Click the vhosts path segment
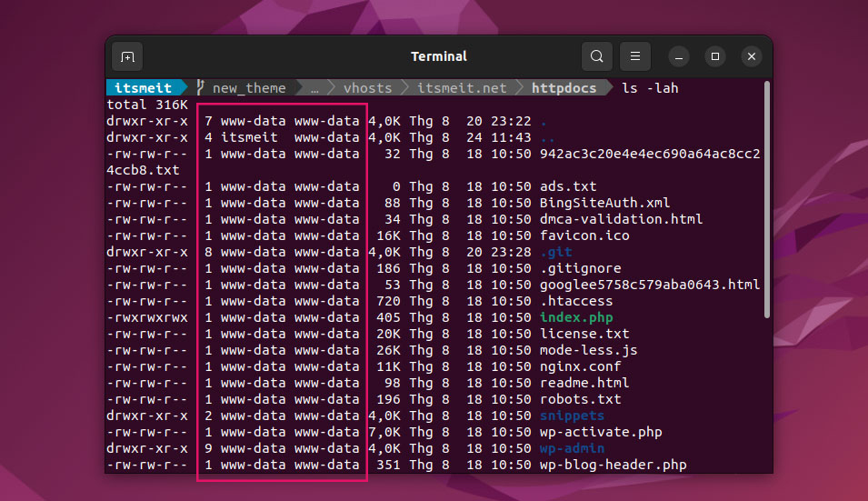 (x=367, y=88)
